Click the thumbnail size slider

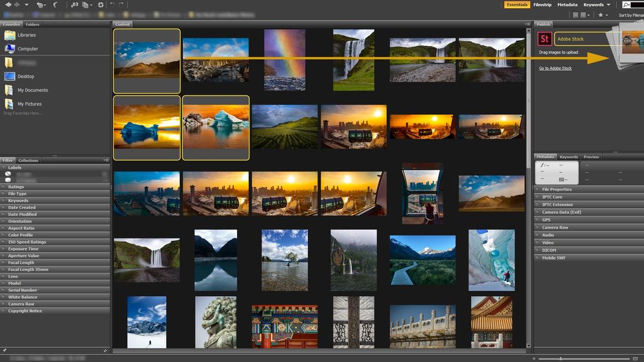(560, 358)
